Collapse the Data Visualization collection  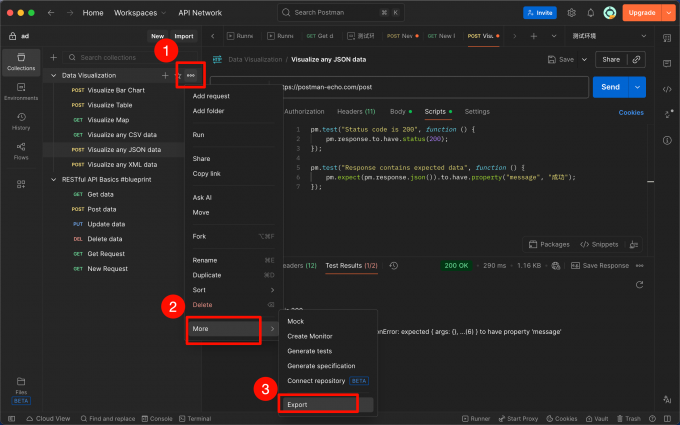point(53,75)
